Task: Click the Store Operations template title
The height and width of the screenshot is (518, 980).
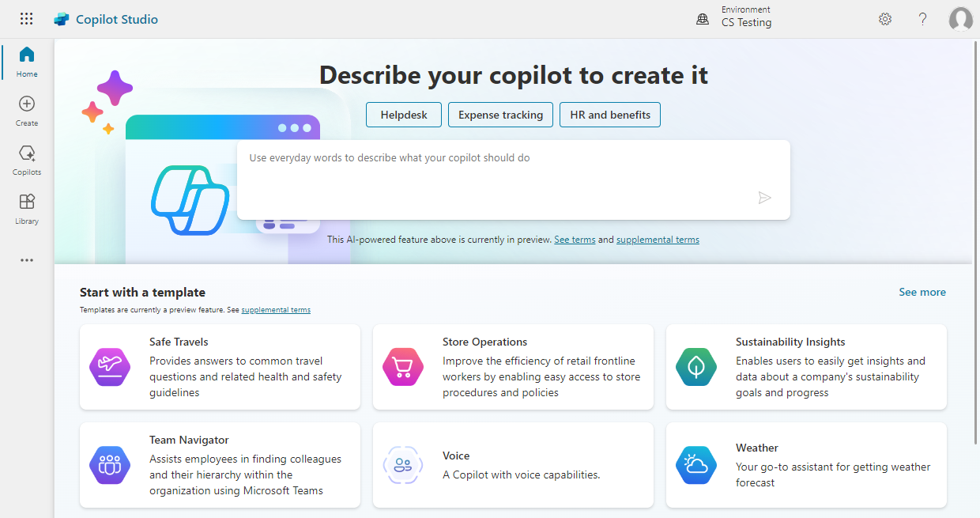Action: 484,342
